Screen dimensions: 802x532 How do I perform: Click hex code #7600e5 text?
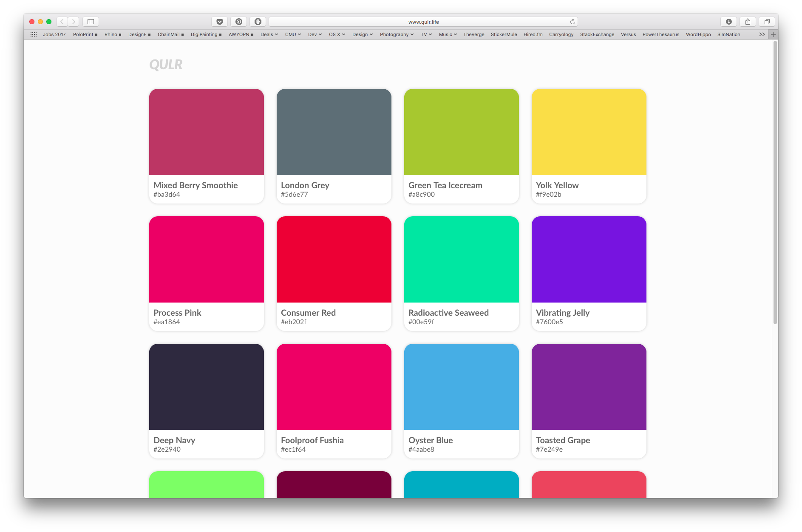tap(549, 322)
